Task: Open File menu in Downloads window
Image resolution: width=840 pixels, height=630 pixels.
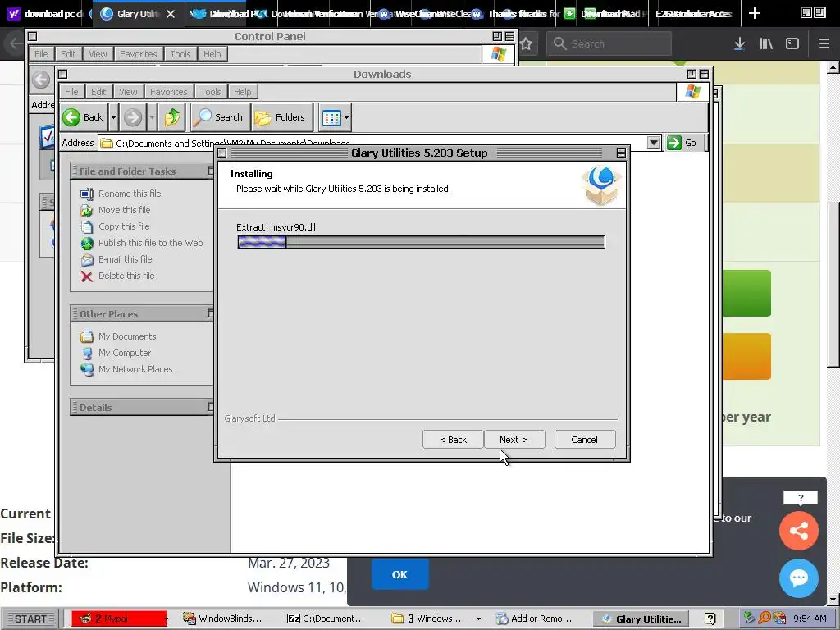Action: pyautogui.click(x=71, y=92)
